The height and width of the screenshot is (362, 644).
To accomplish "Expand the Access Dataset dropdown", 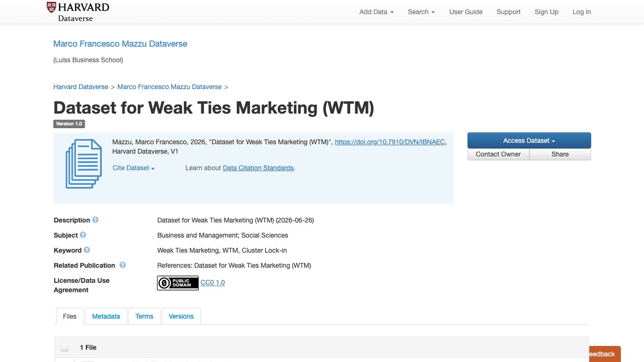I will (529, 141).
